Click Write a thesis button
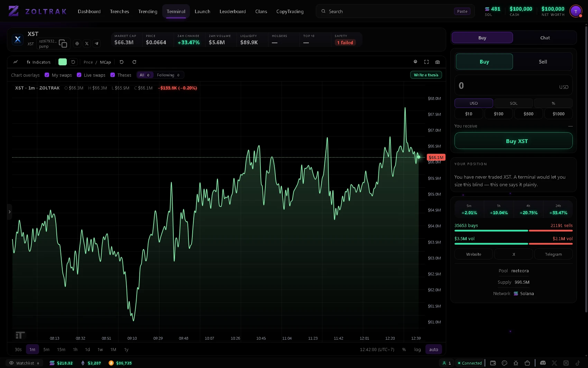The width and height of the screenshot is (588, 368). (426, 75)
